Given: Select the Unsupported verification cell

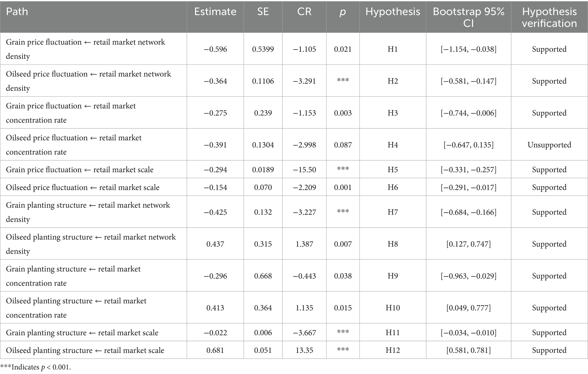Looking at the screenshot, I should (x=549, y=145).
